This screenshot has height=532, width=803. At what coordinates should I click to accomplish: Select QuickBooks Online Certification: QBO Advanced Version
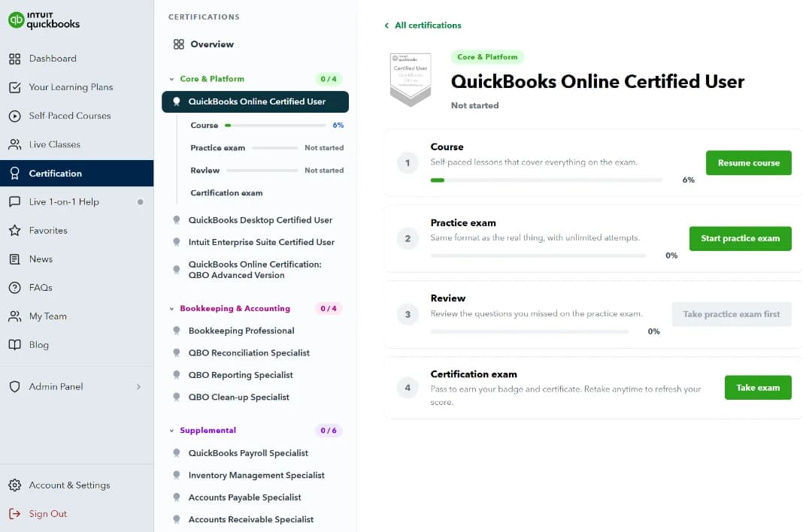(255, 270)
